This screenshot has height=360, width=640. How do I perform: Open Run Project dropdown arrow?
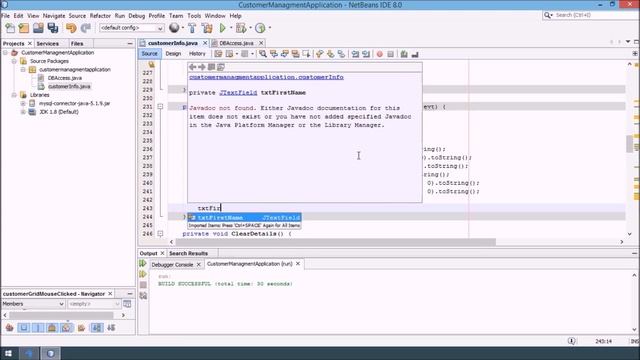point(231,28)
